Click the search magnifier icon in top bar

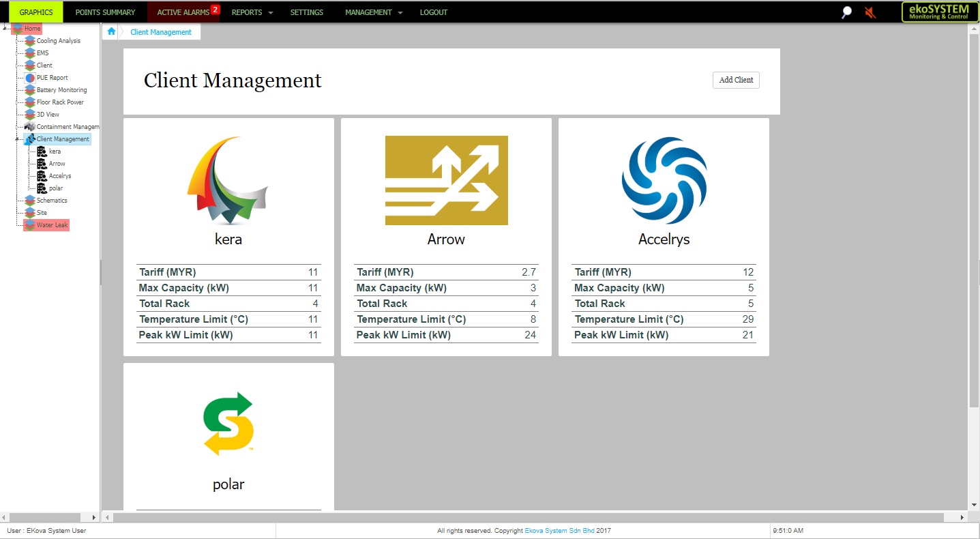846,12
